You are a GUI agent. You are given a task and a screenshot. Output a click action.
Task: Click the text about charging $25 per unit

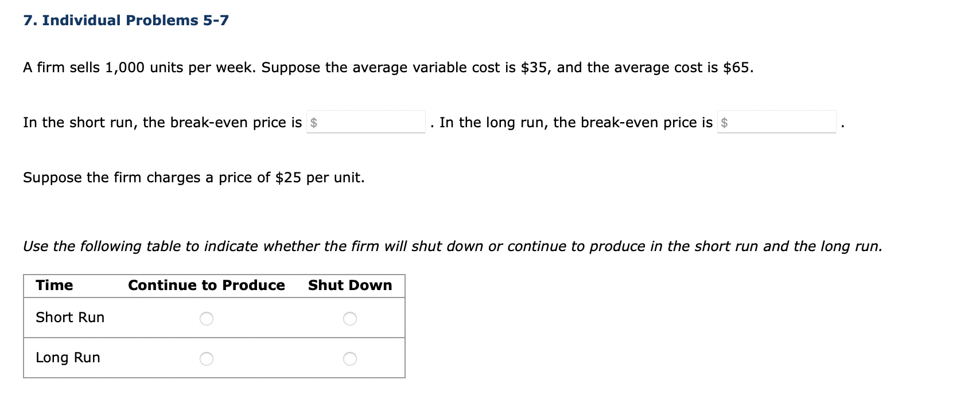pos(194,177)
